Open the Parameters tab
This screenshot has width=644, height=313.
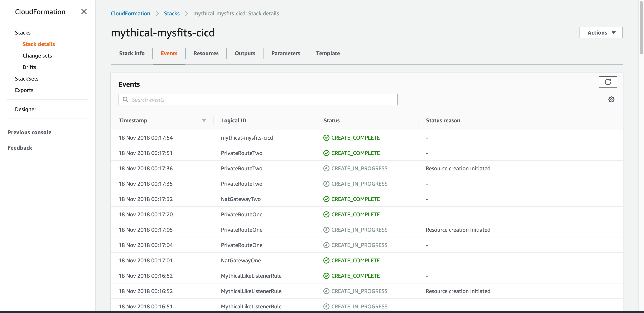click(x=286, y=53)
